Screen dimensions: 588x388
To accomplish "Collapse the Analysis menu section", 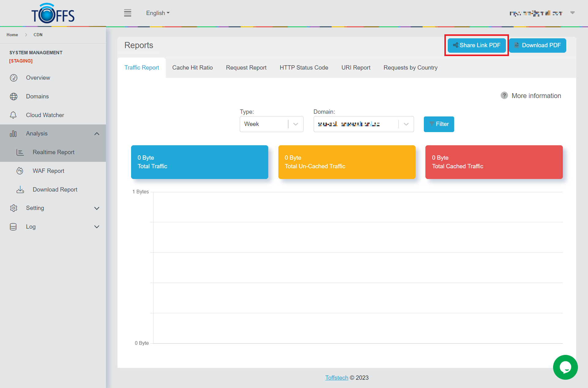I will [97, 134].
